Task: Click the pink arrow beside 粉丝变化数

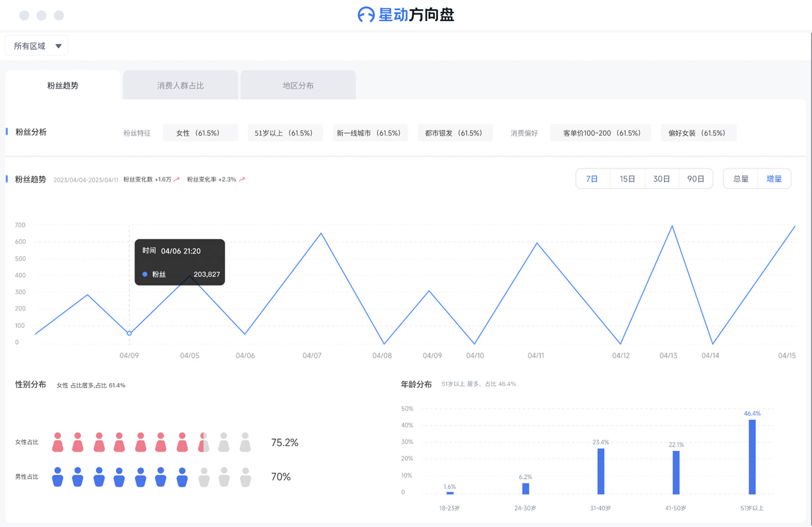Action: 177,179
